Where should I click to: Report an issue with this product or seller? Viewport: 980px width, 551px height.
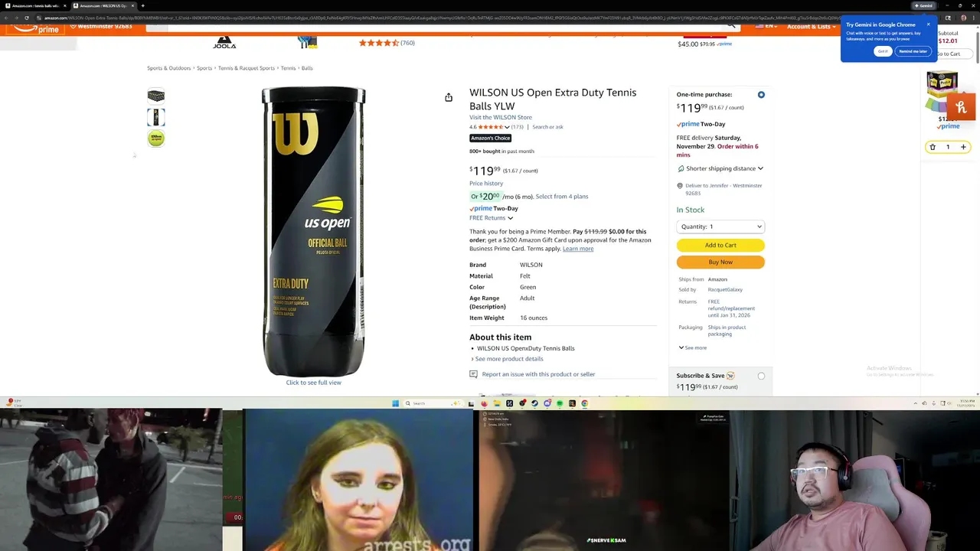(538, 374)
